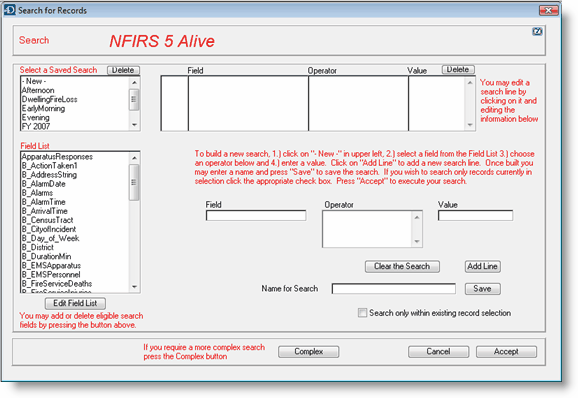Select B_Day_of_Week in the Field List

point(76,238)
